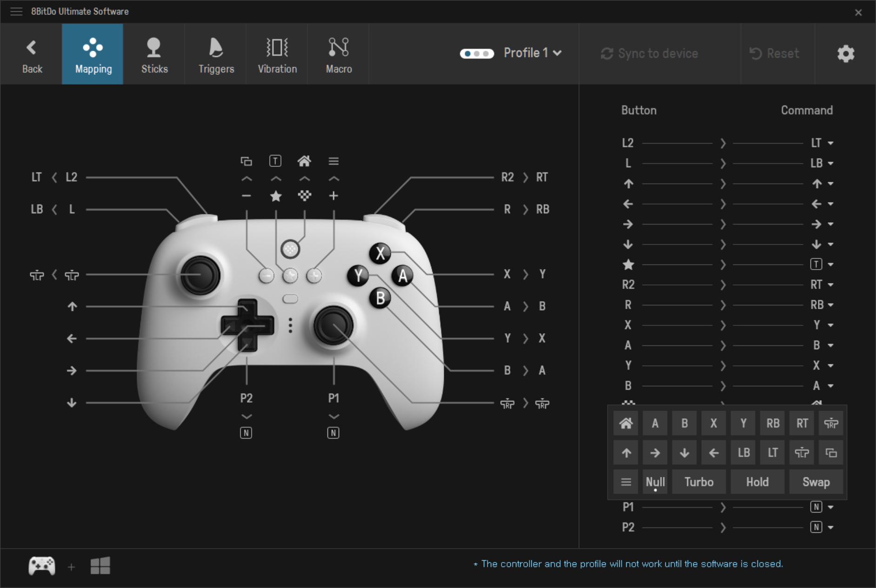Click the Reset button
The image size is (876, 588).
pyautogui.click(x=774, y=53)
